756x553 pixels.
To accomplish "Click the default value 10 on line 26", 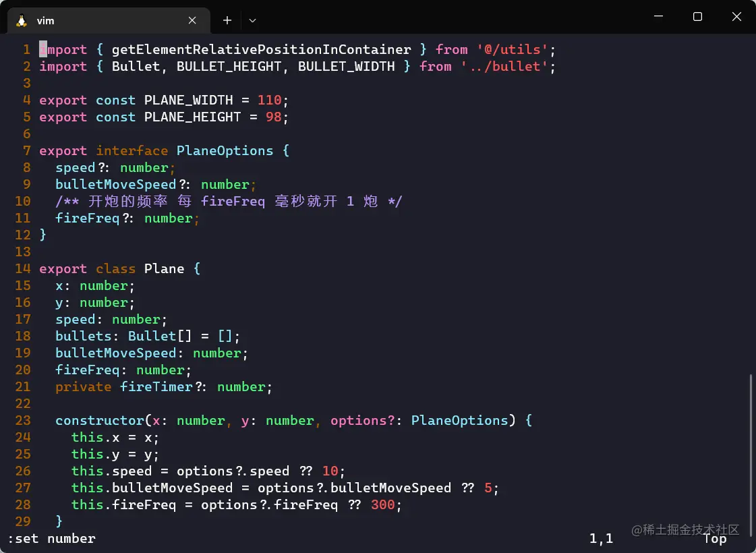I will point(330,471).
